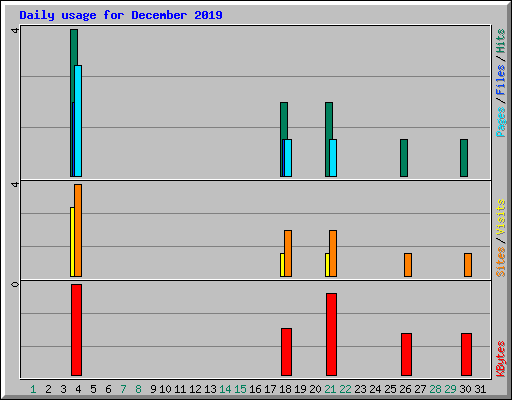Screen dimensions: 512x400
Task: Click the day label 2
Action: [48, 389]
